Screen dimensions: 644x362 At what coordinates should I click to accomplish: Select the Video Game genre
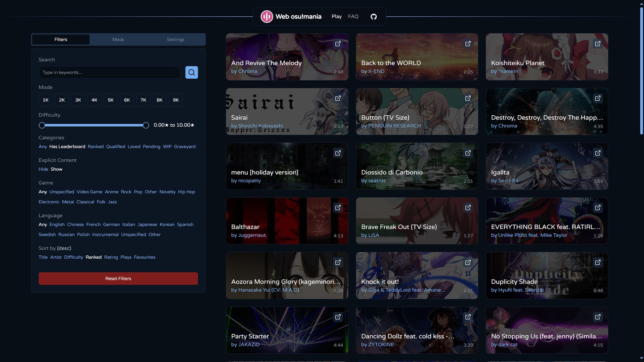click(x=90, y=192)
